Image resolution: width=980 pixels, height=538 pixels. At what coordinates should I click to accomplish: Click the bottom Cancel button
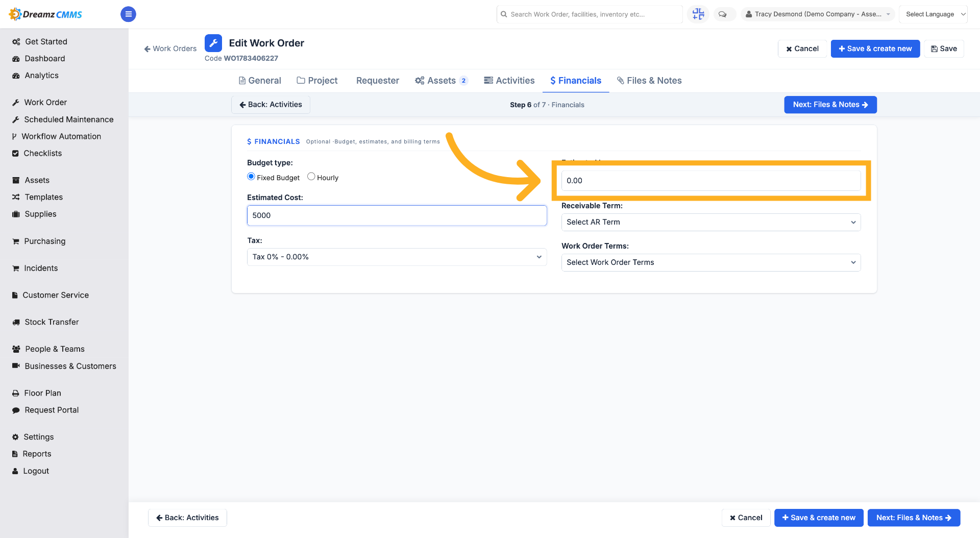[x=746, y=518]
